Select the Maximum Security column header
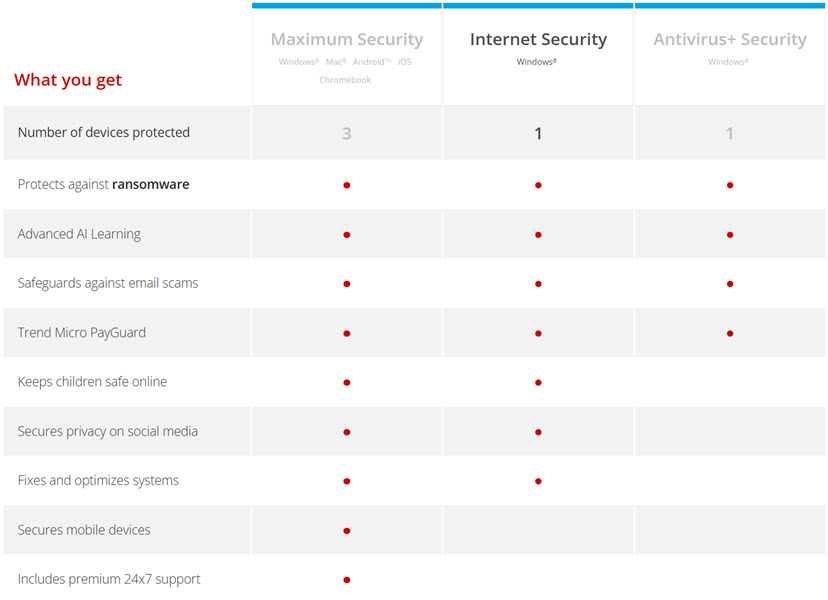This screenshot has width=828, height=600. pyautogui.click(x=347, y=40)
